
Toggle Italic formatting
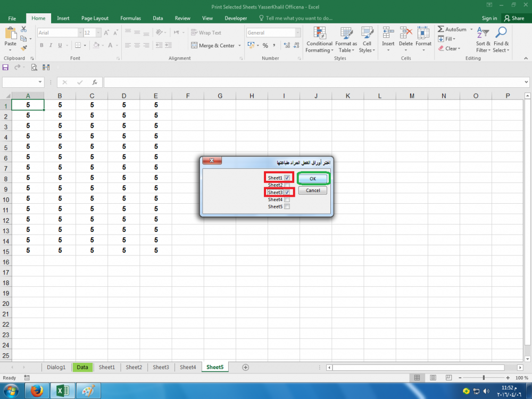coord(51,45)
